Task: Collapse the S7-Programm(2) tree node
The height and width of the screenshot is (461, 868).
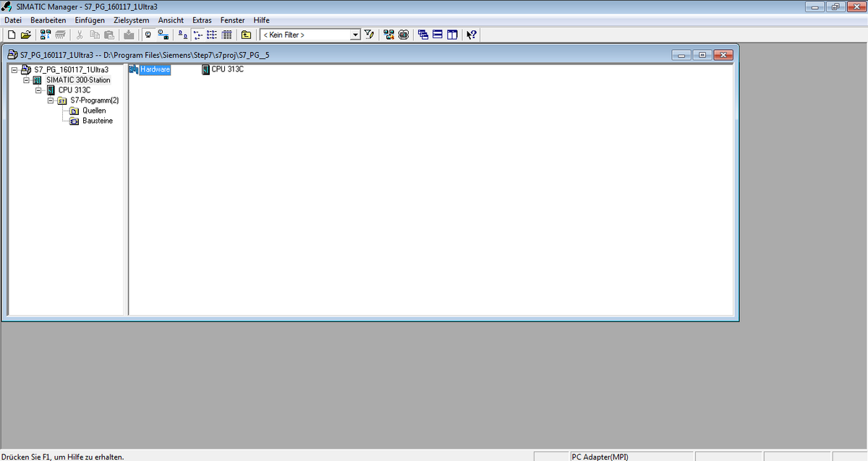Action: [x=51, y=100]
